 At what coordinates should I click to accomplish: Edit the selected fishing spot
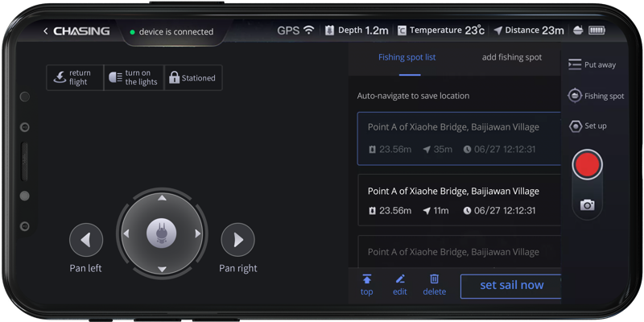[399, 285]
